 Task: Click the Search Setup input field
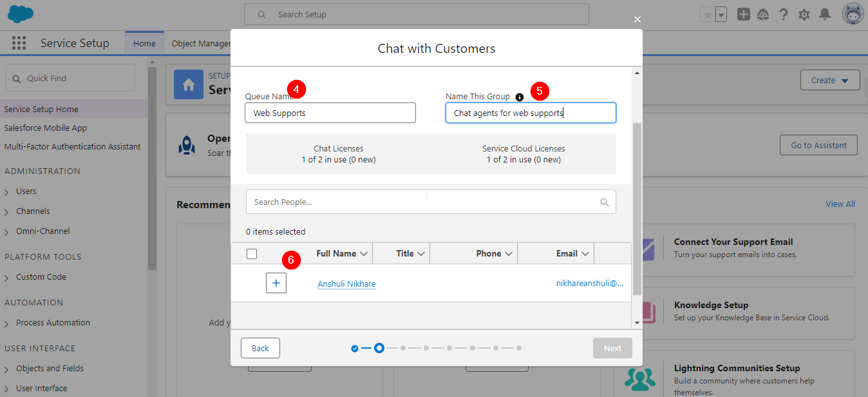coord(416,14)
